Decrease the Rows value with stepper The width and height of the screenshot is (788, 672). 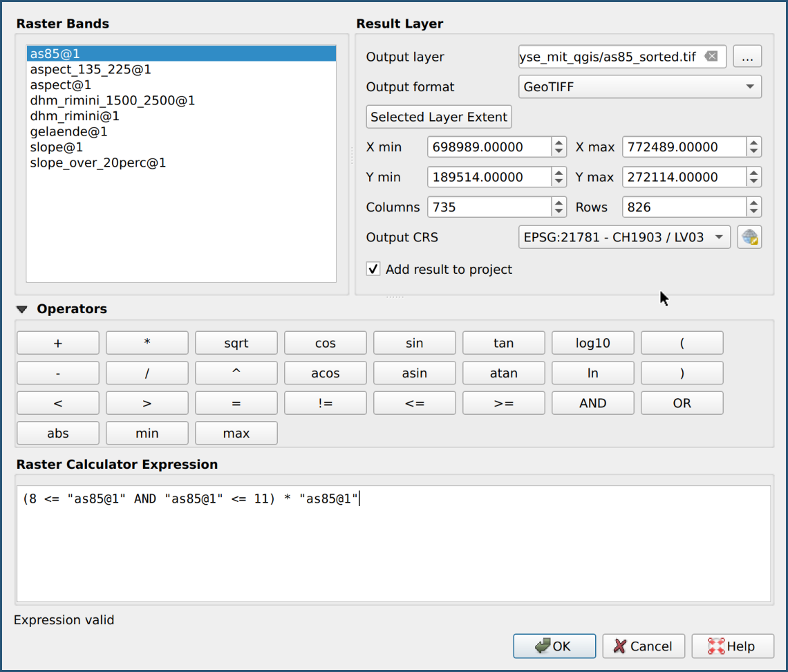(x=754, y=212)
